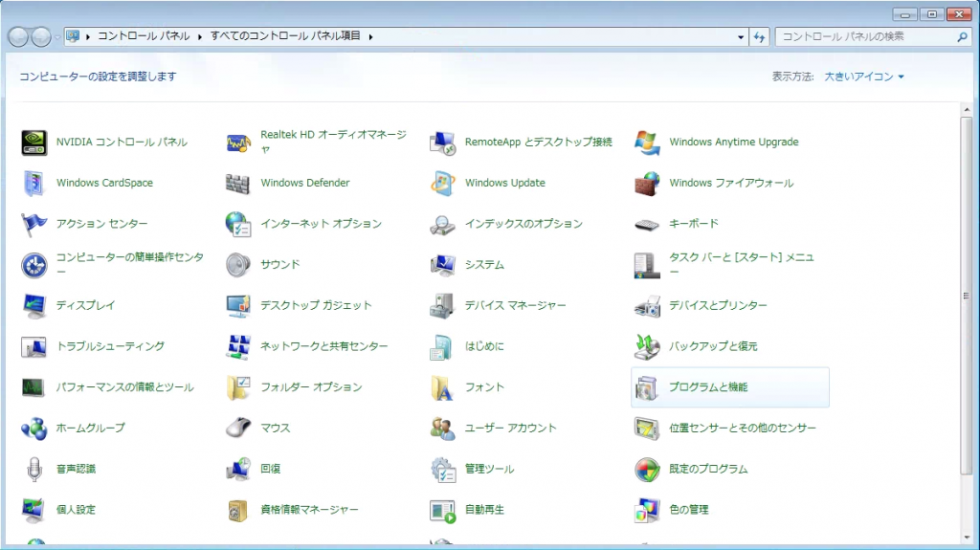Expand the arrow after コントロール パネル breadcrumb
Image resolution: width=980 pixels, height=550 pixels.
click(200, 37)
